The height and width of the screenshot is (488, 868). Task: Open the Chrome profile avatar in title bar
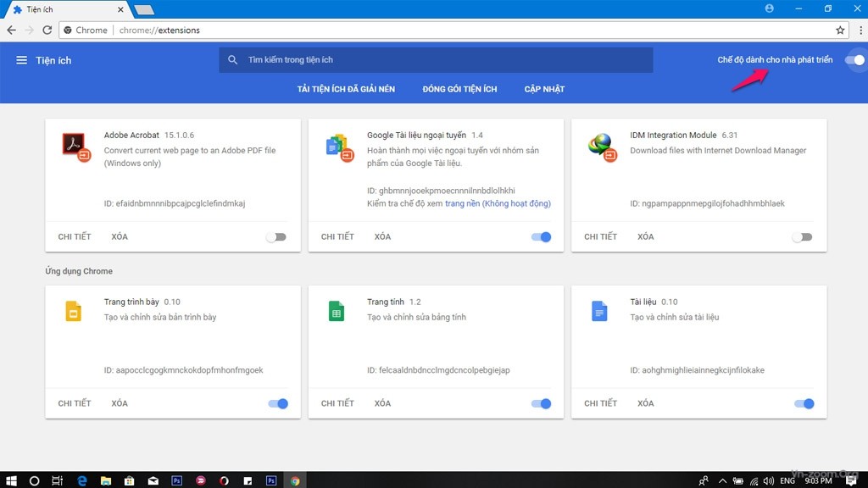[x=769, y=8]
